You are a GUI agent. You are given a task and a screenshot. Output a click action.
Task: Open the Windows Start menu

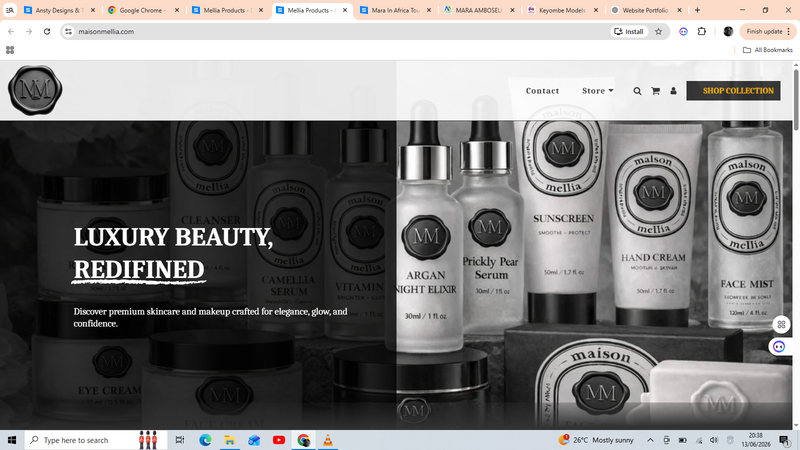coord(12,440)
